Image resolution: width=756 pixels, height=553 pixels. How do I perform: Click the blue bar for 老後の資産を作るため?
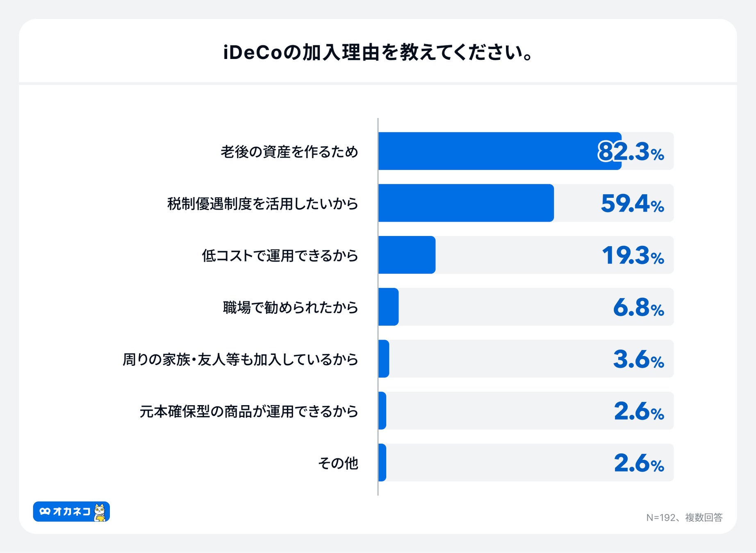pos(488,151)
